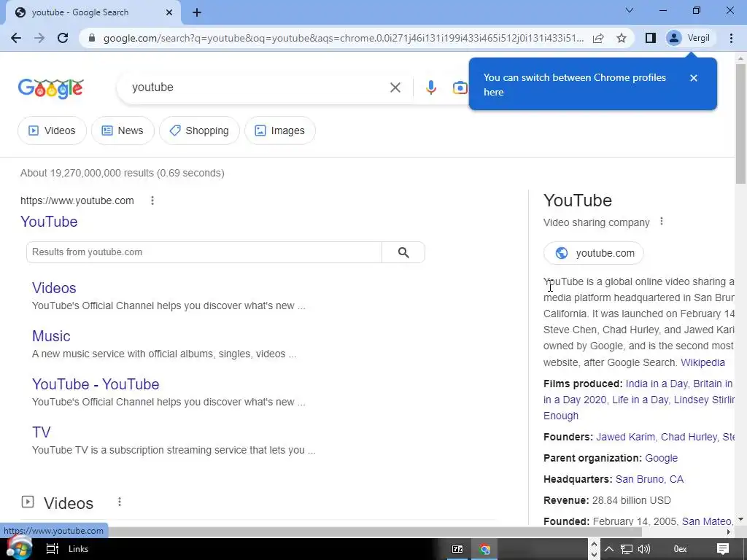The width and height of the screenshot is (747, 560).
Task: Switch to the Videos filter tab
Action: [x=52, y=131]
